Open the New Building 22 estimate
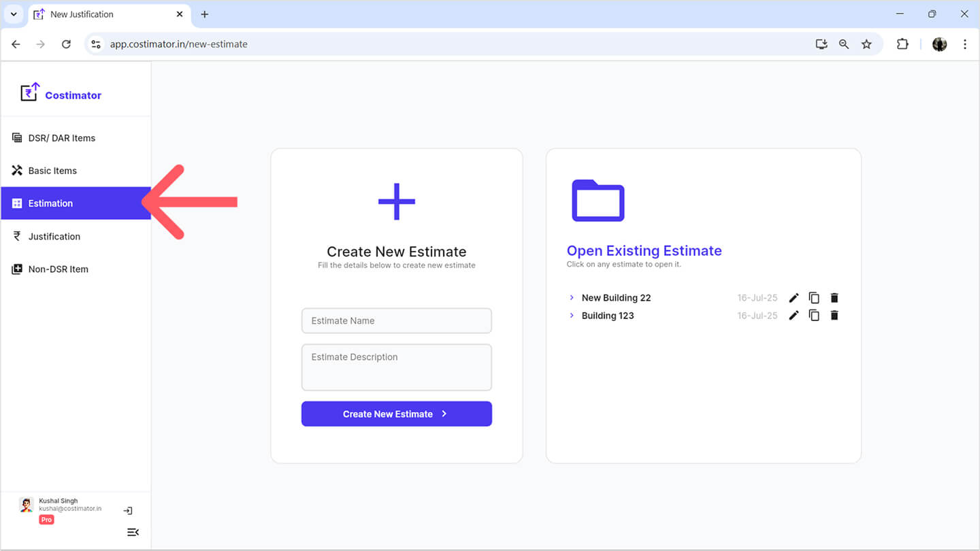 616,298
